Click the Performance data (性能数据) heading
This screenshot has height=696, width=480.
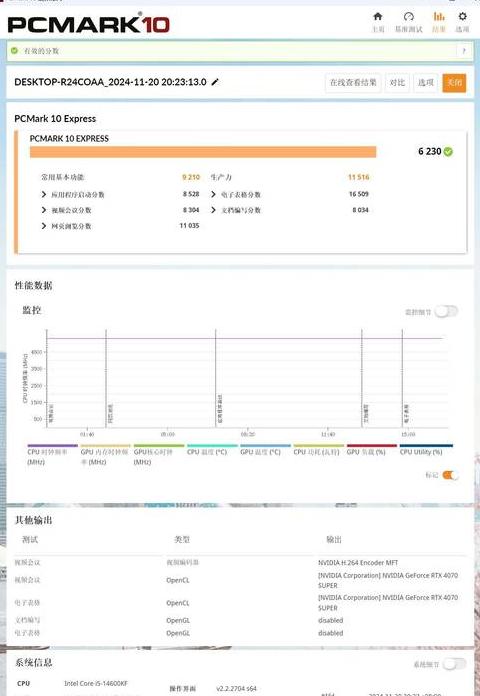(x=33, y=285)
